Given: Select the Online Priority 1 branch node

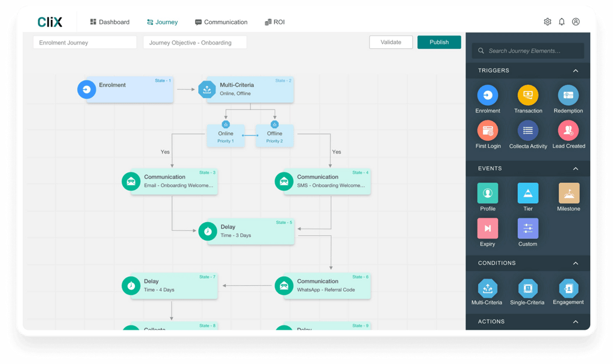Looking at the screenshot, I should click(x=226, y=136).
